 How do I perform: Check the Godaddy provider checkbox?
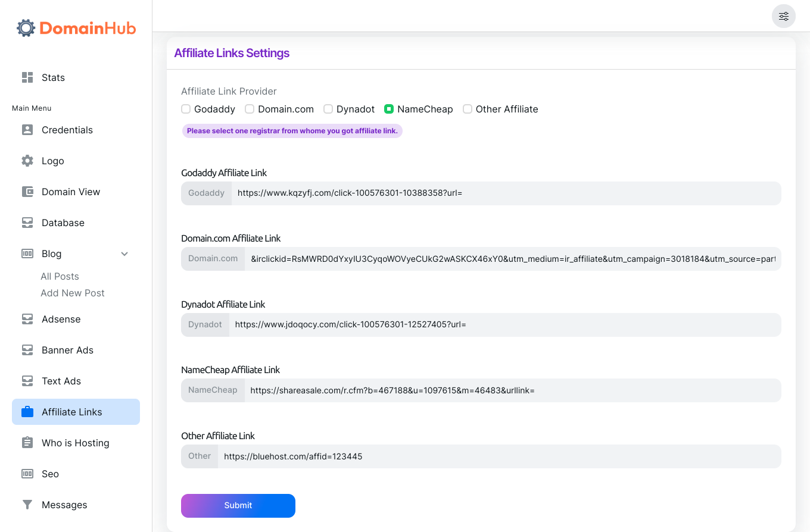[186, 109]
